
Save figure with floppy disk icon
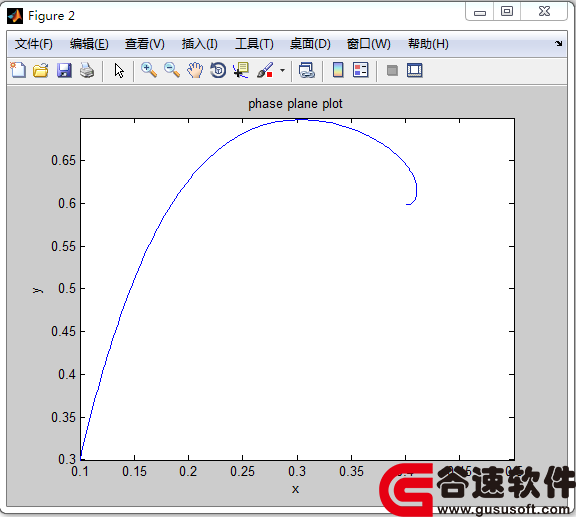click(x=64, y=70)
